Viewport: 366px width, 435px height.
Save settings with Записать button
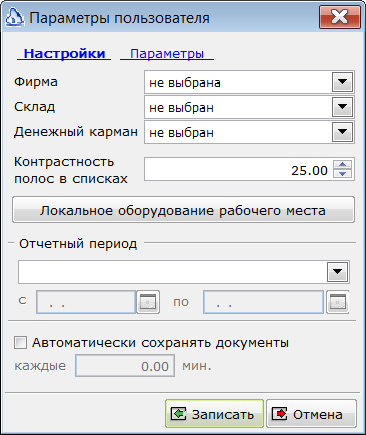point(214,414)
